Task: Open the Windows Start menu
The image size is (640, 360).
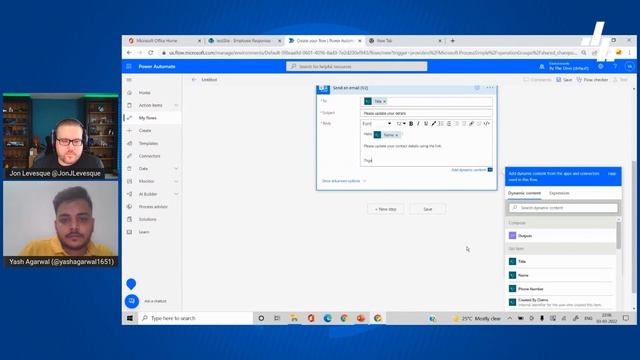Action: click(x=130, y=318)
